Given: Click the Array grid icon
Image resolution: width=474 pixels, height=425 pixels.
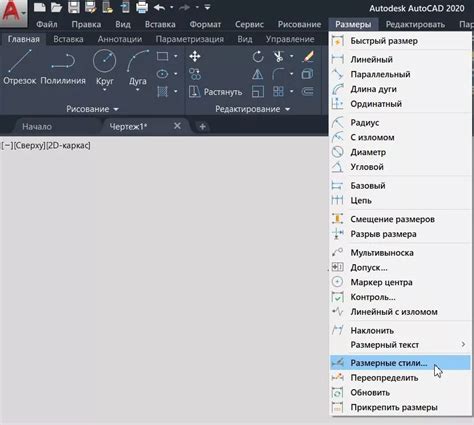Looking at the screenshot, I should pos(278,91).
